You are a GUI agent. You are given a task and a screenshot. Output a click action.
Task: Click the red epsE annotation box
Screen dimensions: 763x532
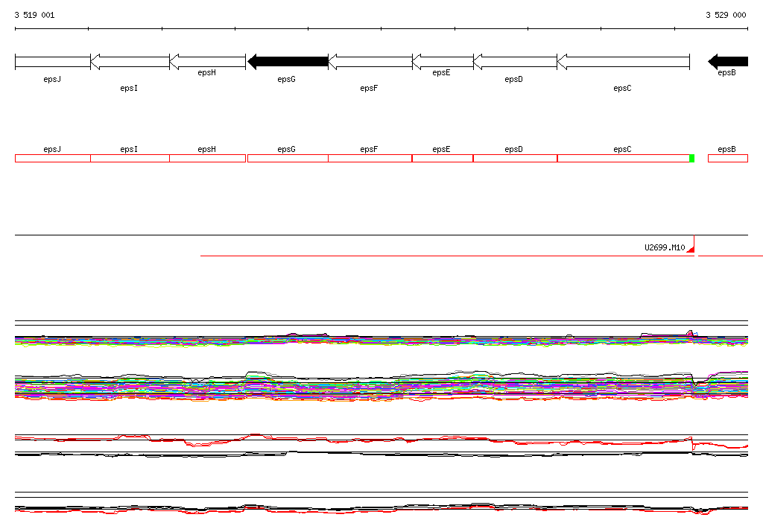443,158
